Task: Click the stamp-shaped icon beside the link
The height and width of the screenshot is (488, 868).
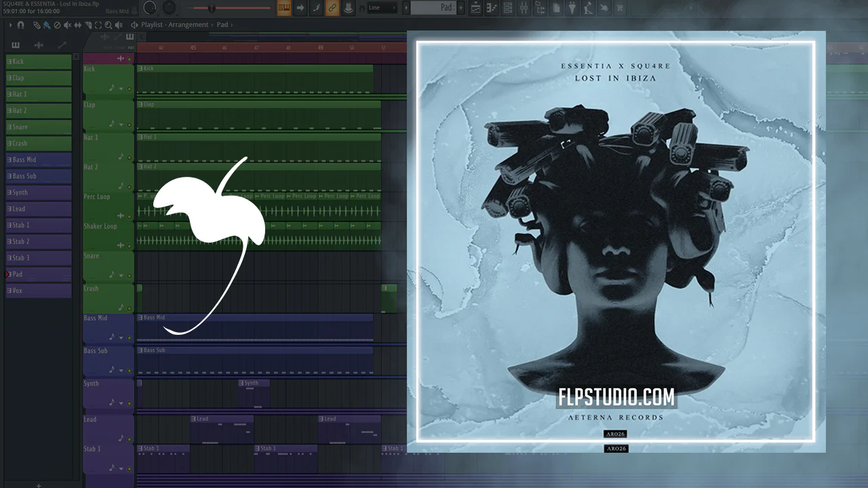Action: click(x=348, y=8)
